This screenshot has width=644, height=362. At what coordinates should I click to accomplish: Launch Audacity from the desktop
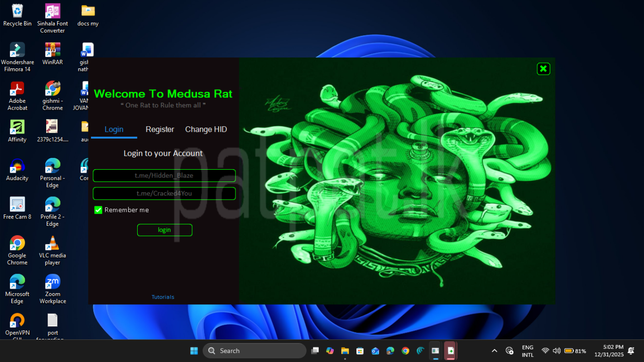(x=17, y=166)
